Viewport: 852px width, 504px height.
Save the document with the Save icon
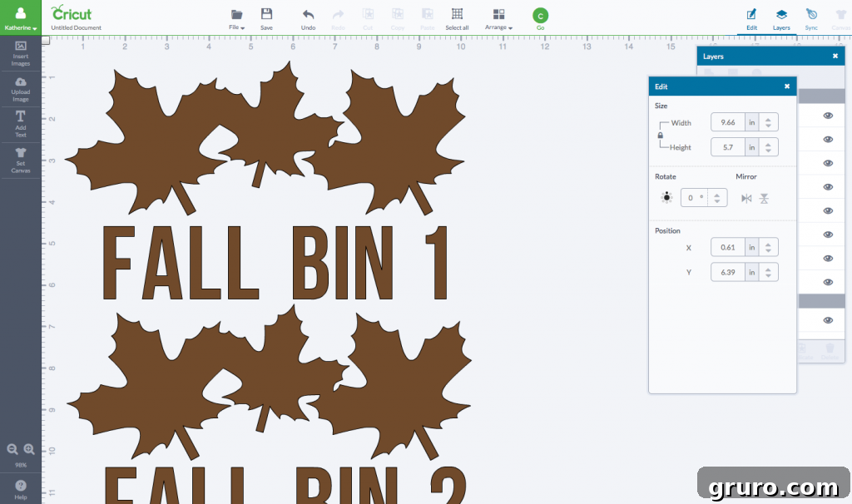click(266, 18)
